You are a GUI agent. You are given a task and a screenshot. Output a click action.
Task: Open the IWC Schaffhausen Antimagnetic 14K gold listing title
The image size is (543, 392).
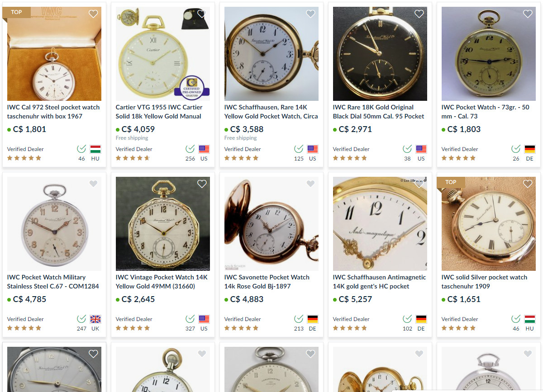point(380,282)
